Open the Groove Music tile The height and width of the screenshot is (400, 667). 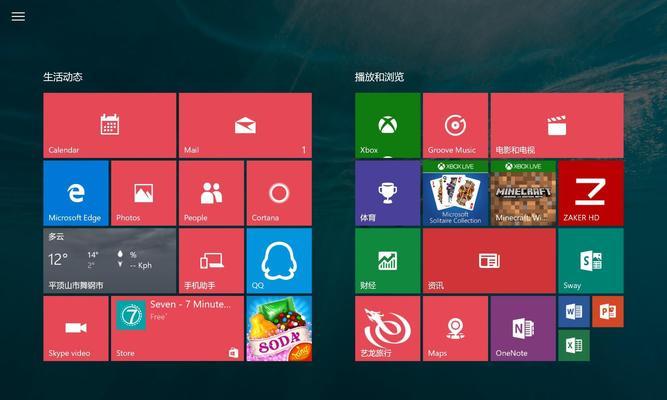[x=455, y=126]
